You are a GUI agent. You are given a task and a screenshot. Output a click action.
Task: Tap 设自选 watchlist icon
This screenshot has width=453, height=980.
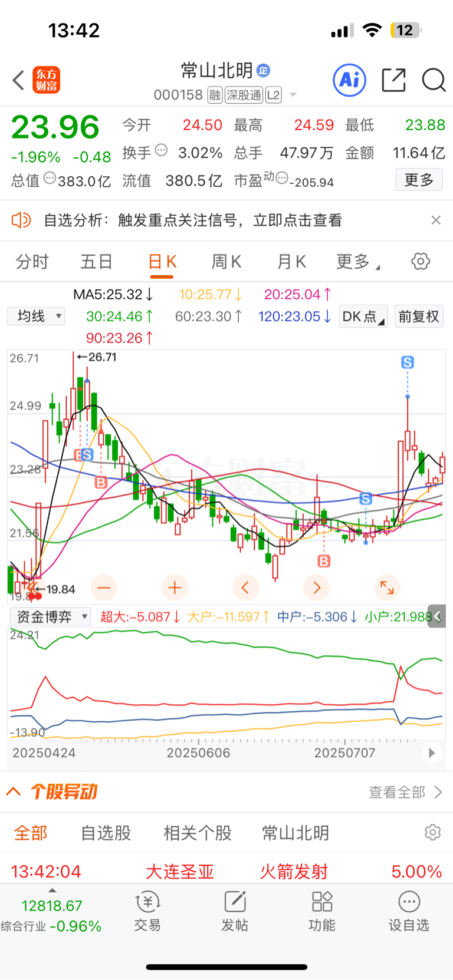pyautogui.click(x=409, y=911)
